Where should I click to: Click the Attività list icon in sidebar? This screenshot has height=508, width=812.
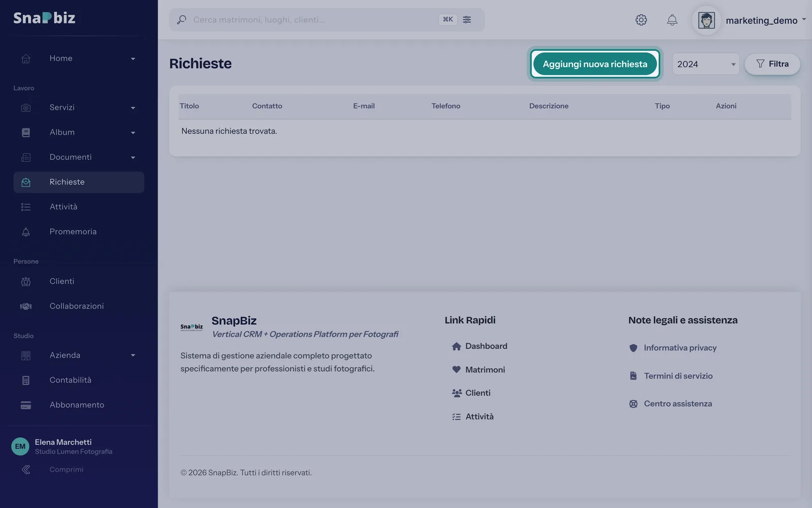pos(26,207)
